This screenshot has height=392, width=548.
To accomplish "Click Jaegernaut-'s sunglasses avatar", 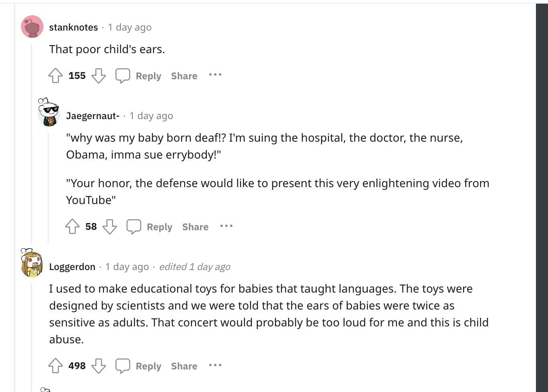I will 49,113.
